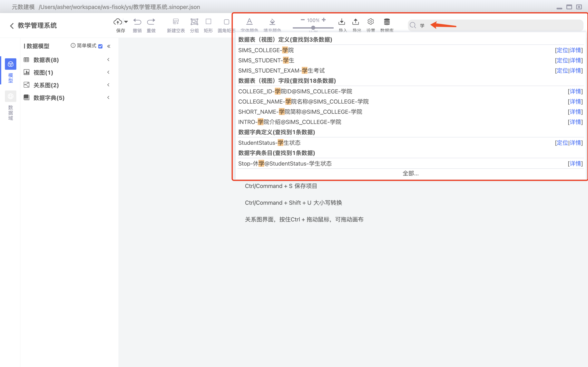This screenshot has width=588, height=367.
Task: Click the Save cloud icon
Action: [118, 22]
